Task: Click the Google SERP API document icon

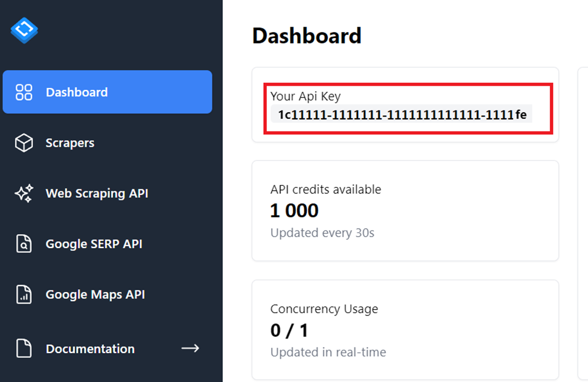Action: pos(23,244)
